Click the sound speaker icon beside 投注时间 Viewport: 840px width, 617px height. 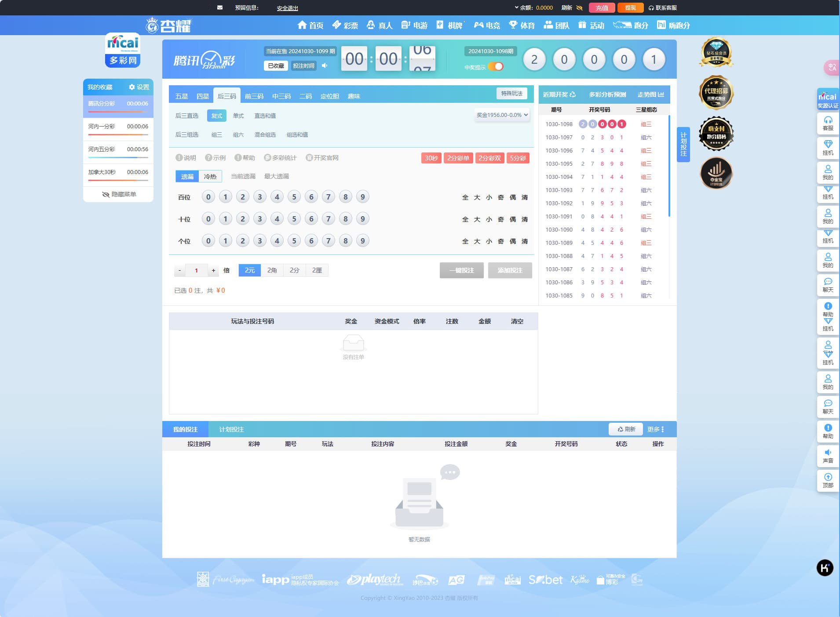pos(325,65)
